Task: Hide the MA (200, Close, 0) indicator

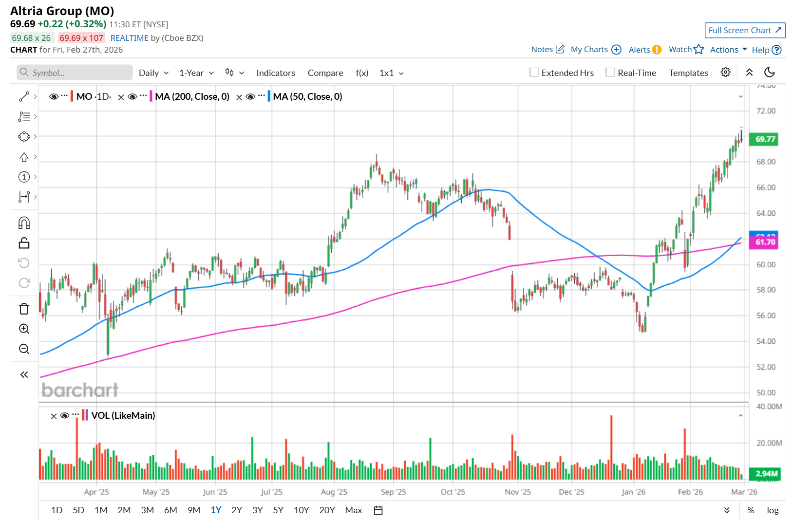Action: (132, 97)
